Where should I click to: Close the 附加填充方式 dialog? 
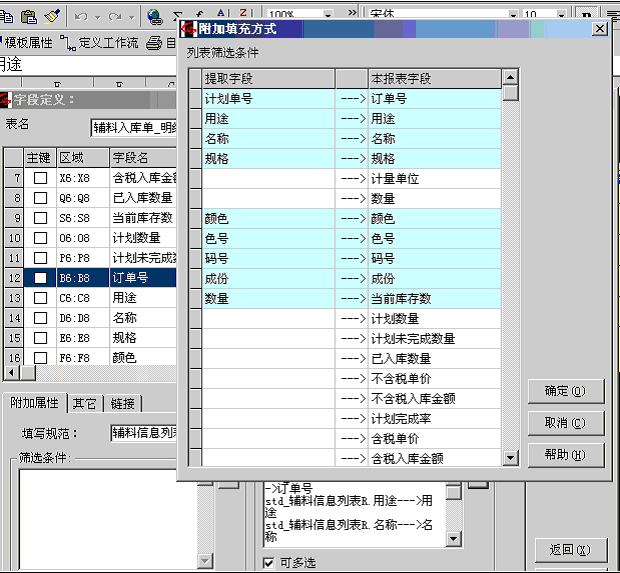(x=599, y=29)
